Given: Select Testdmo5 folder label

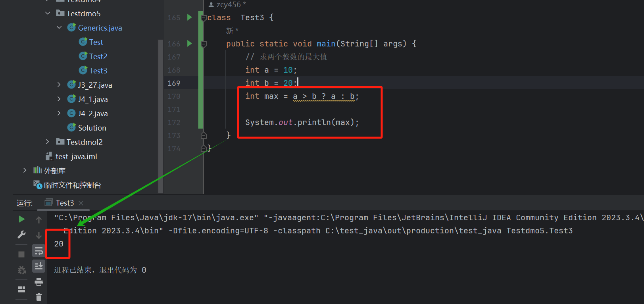Looking at the screenshot, I should point(84,13).
